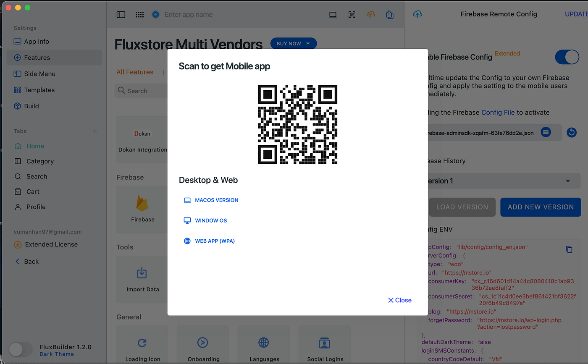Open the Onboarding feature card
Image resolution: width=588 pixels, height=364 pixels.
tap(203, 345)
